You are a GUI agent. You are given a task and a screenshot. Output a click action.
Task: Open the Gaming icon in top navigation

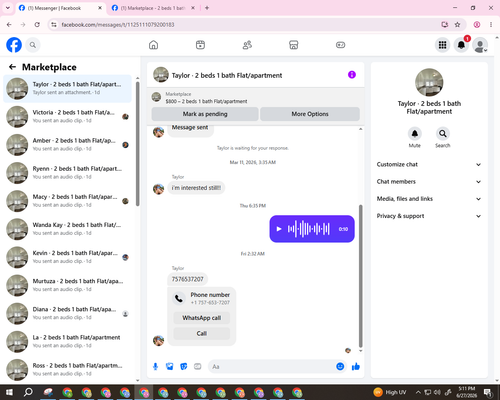pos(340,45)
